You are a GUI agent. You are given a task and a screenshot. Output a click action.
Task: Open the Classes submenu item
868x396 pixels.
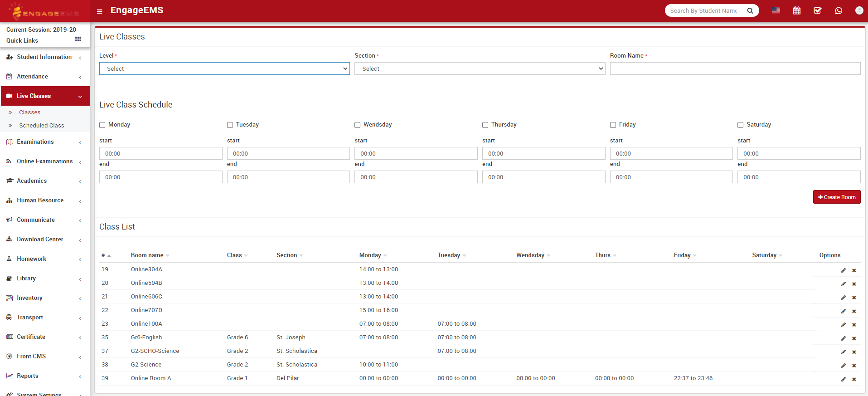click(29, 112)
